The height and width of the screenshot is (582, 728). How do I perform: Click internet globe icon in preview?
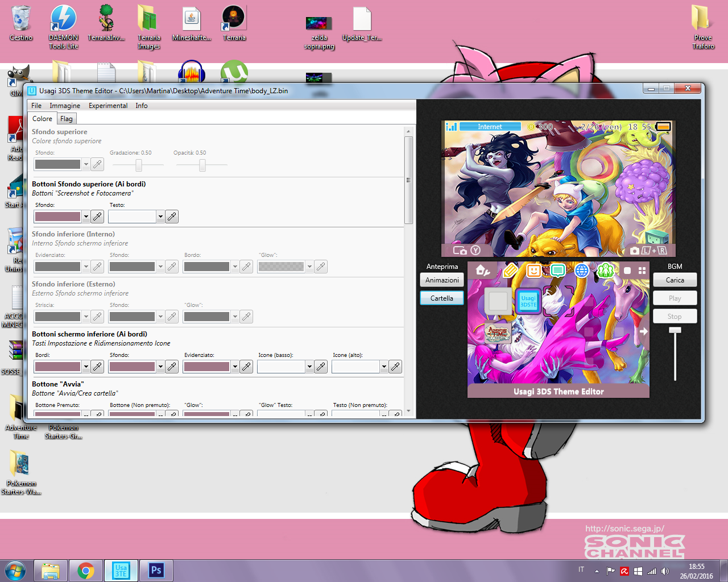pyautogui.click(x=581, y=271)
